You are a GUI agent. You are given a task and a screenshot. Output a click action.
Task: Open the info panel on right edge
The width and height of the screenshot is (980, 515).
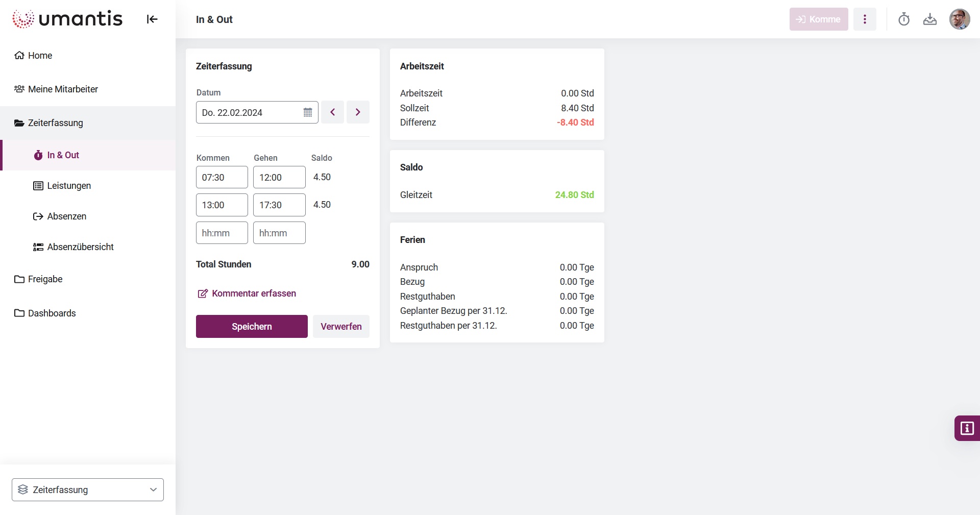click(x=967, y=428)
